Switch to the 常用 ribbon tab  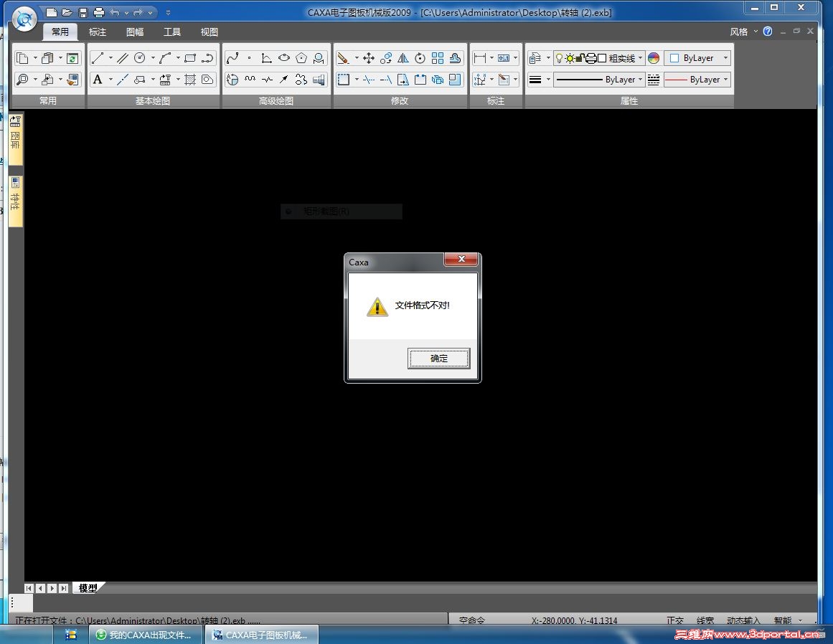[60, 32]
